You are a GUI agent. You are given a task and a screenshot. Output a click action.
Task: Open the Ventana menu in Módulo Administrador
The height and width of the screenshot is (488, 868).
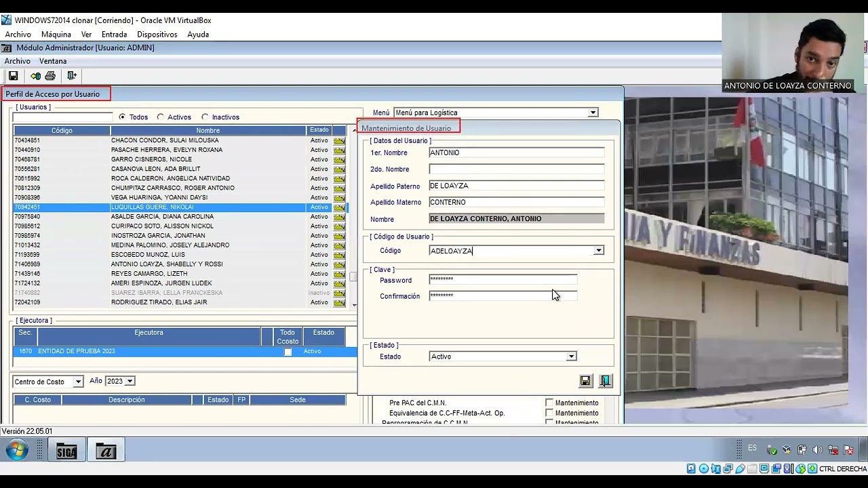pyautogui.click(x=53, y=61)
